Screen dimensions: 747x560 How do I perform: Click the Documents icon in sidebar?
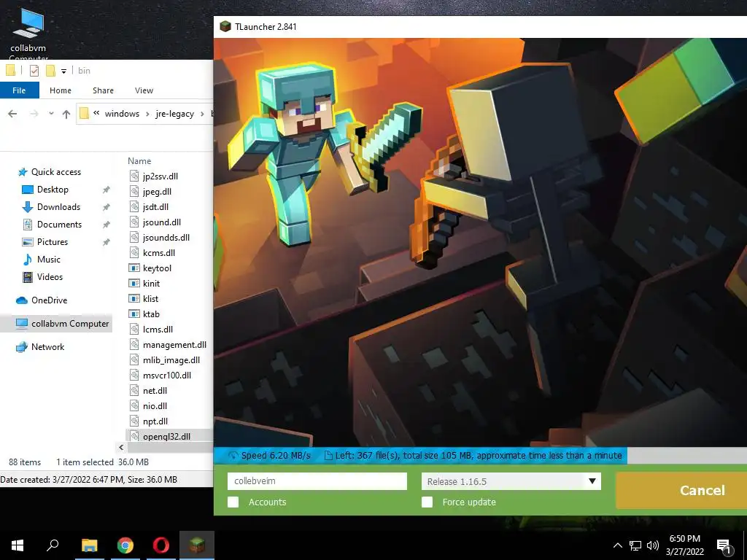(x=28, y=225)
